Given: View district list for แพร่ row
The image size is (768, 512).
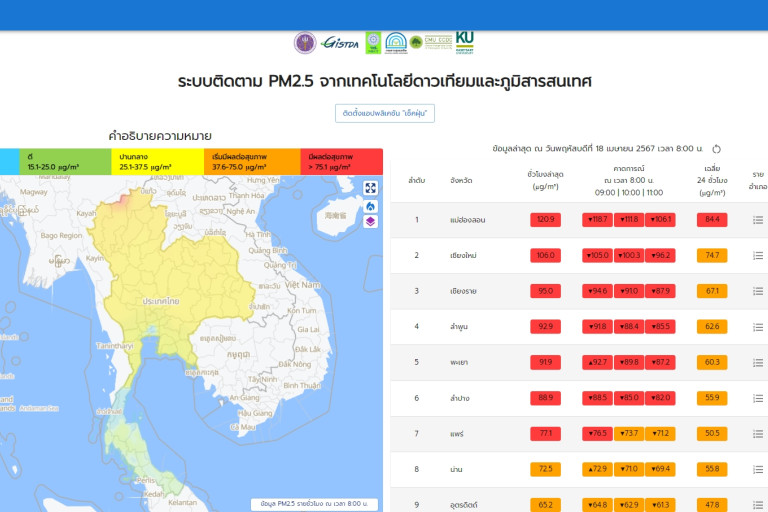Looking at the screenshot, I should point(757,434).
